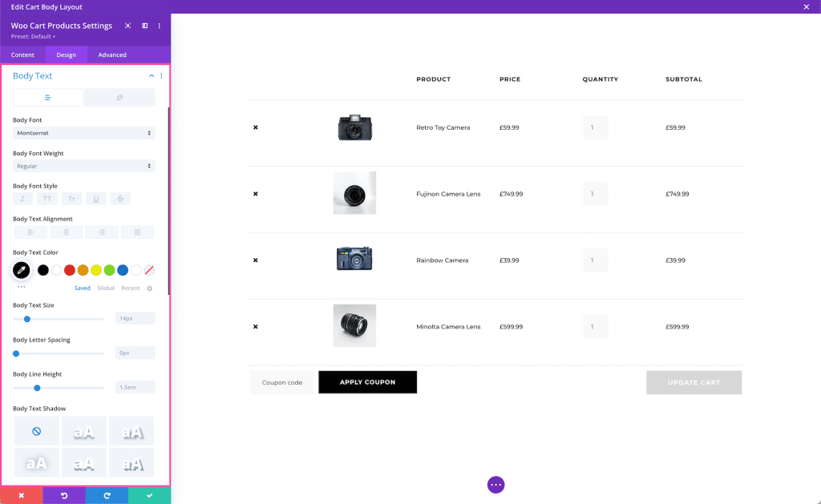Switch to the hover state options tab
Screen dimensions: 821x504
[118, 97]
